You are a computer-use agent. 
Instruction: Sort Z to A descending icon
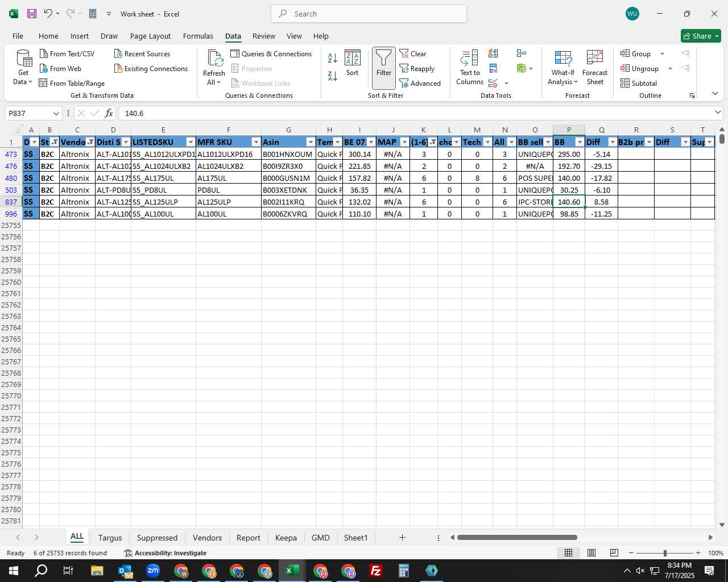[x=333, y=75]
